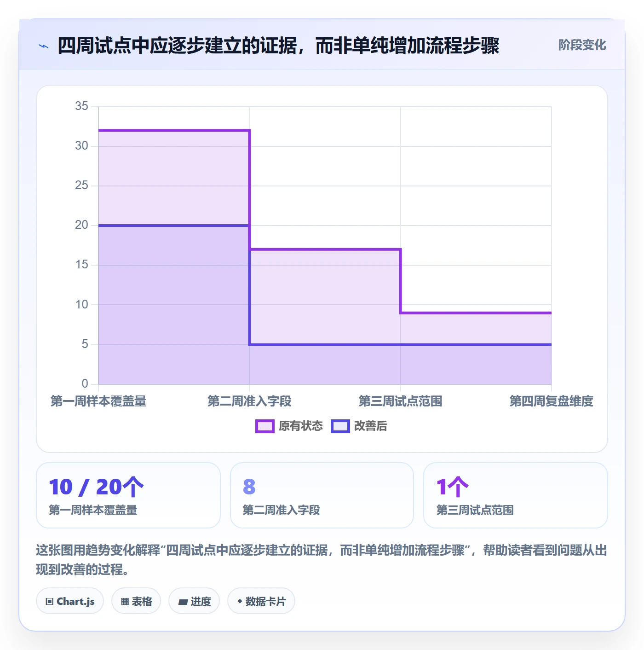Click the lightning bolt icon beside the title
644x650 pixels.
pos(44,46)
